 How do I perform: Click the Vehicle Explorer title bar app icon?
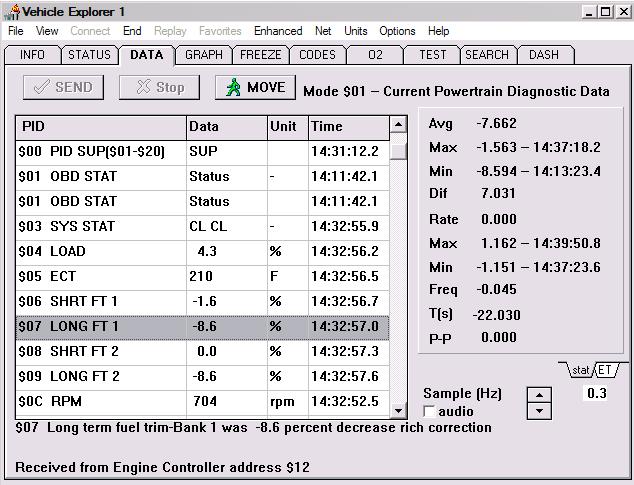coord(12,11)
